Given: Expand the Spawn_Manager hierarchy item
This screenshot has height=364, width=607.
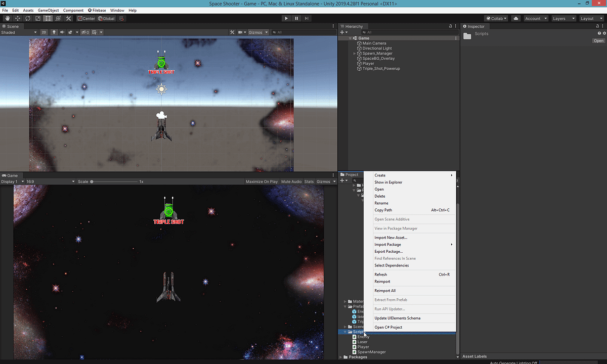Looking at the screenshot, I should 355,53.
